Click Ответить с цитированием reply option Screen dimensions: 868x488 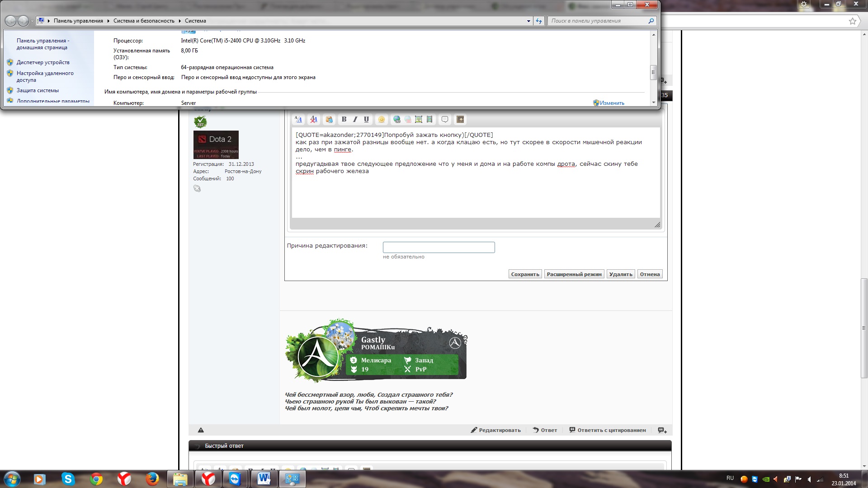pos(611,430)
